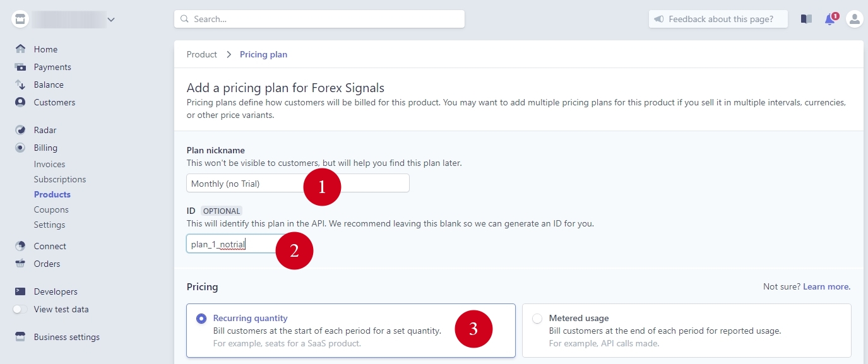Screen dimensions: 868x364
Task: Open Subscriptions under Billing
Action: click(60, 179)
